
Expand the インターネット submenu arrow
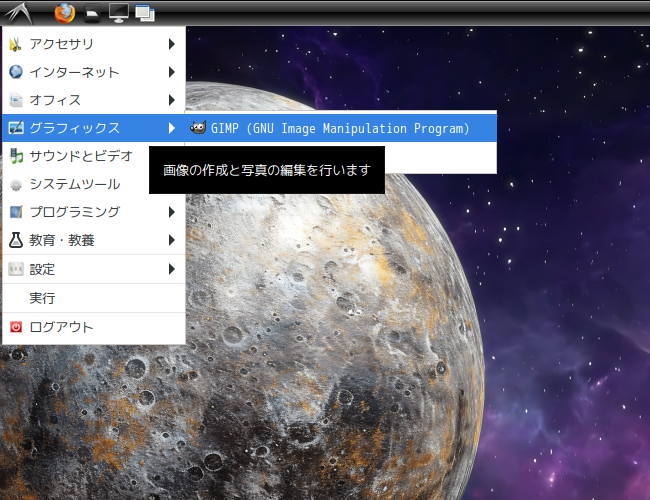[x=172, y=72]
